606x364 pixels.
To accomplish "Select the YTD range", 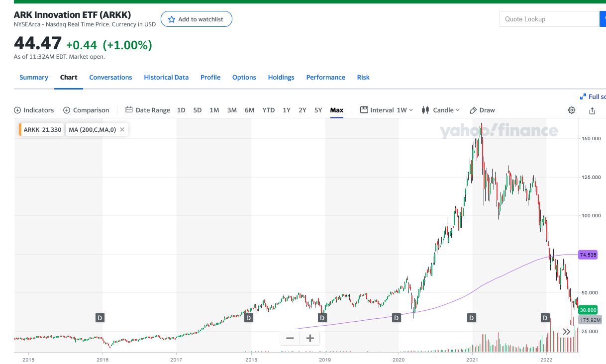I will (269, 110).
